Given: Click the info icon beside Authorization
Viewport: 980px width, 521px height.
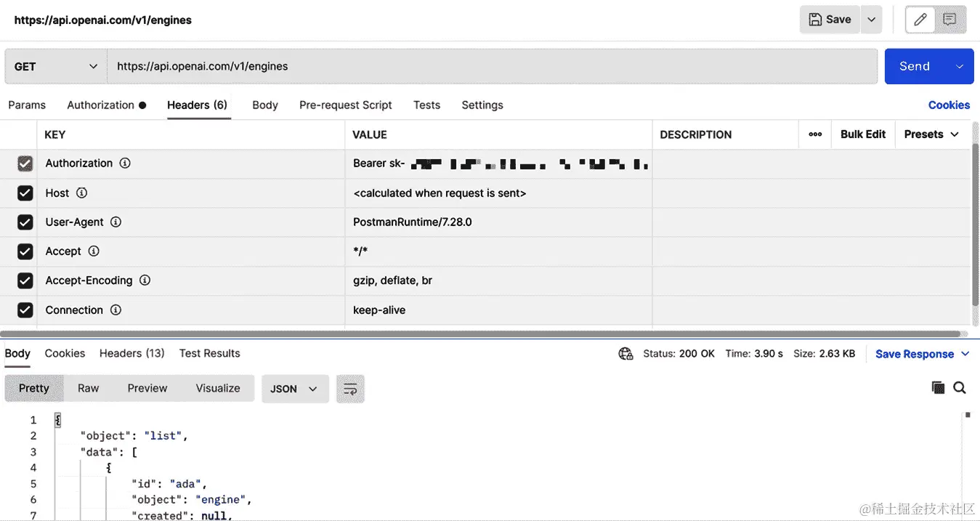Looking at the screenshot, I should [x=125, y=163].
